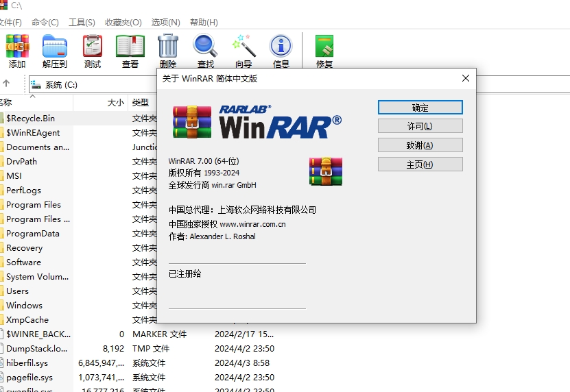Select the DumpStack.lo... file
This screenshot has height=392, width=570.
point(36,348)
